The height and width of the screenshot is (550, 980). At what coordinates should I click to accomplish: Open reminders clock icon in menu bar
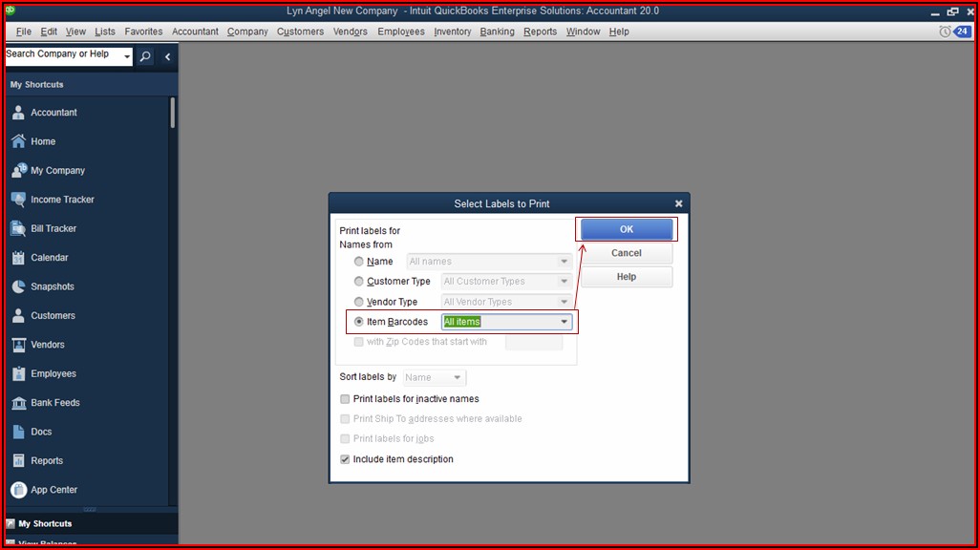945,32
